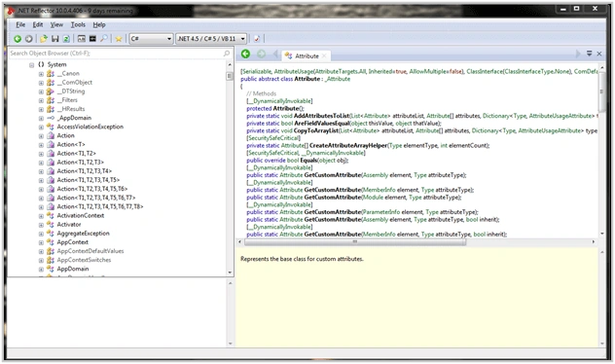Viewport: 615px width, 364px height.
Task: Select the Attribute tab
Action: [306, 56]
